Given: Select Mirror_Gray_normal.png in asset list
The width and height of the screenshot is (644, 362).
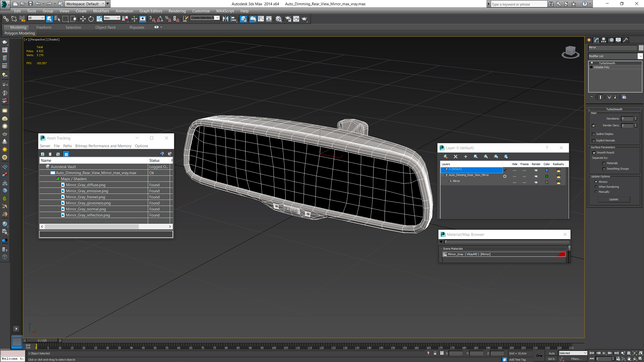Looking at the screenshot, I should [x=86, y=209].
